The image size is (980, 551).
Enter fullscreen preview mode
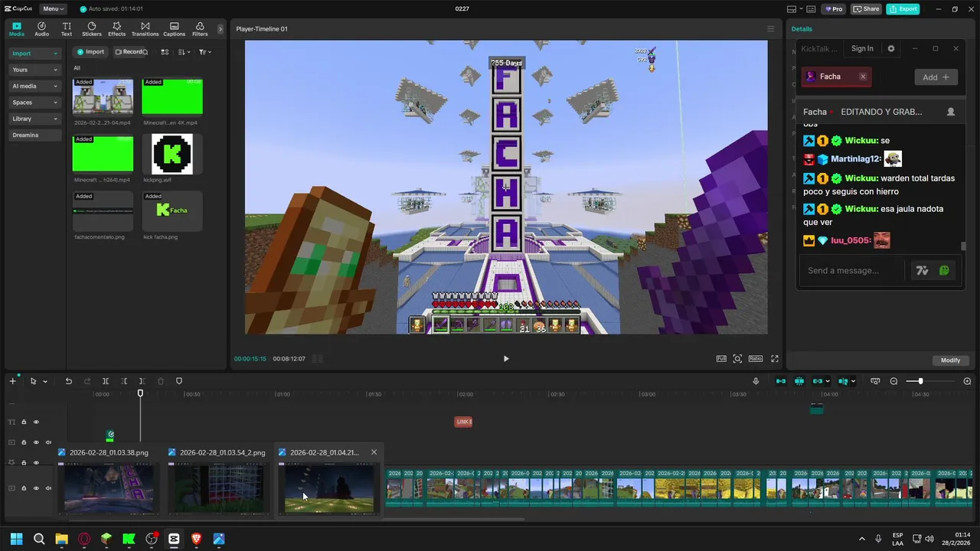pos(775,358)
